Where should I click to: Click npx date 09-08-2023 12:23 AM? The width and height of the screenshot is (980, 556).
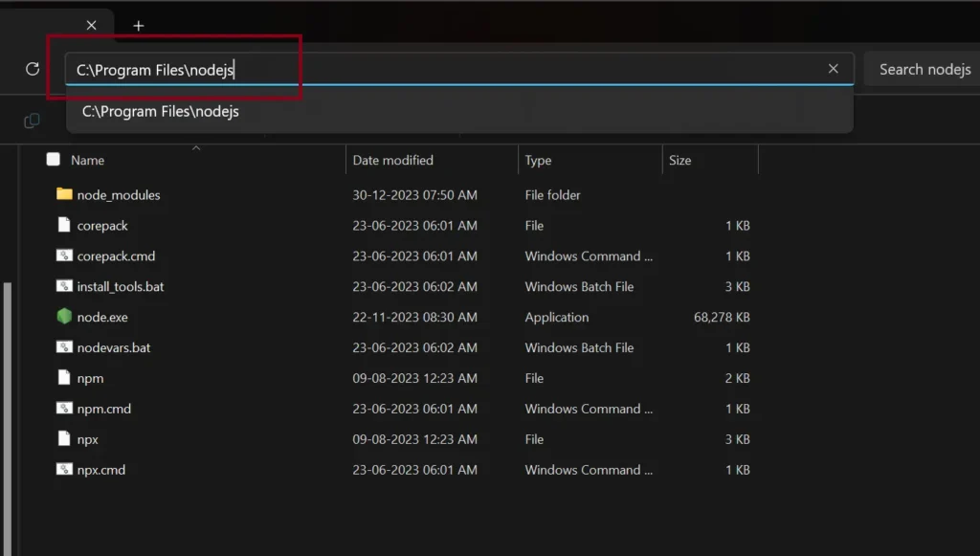415,440
